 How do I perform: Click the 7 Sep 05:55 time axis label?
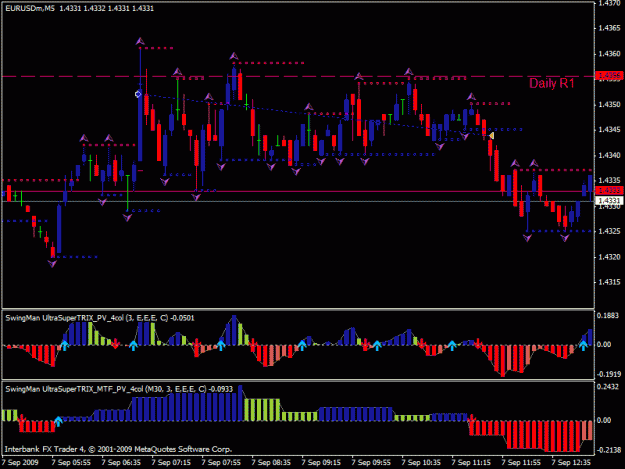pyautogui.click(x=71, y=463)
